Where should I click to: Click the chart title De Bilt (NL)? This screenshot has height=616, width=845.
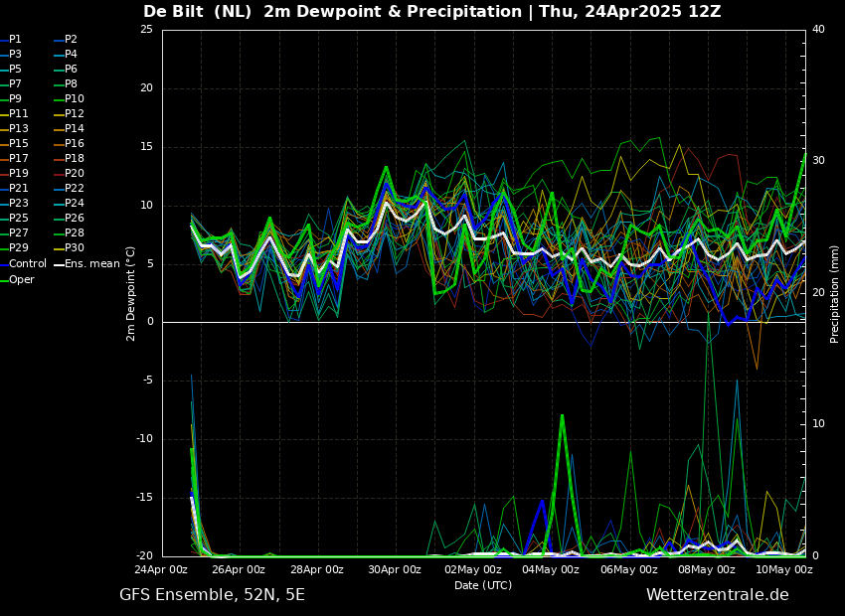199,12
